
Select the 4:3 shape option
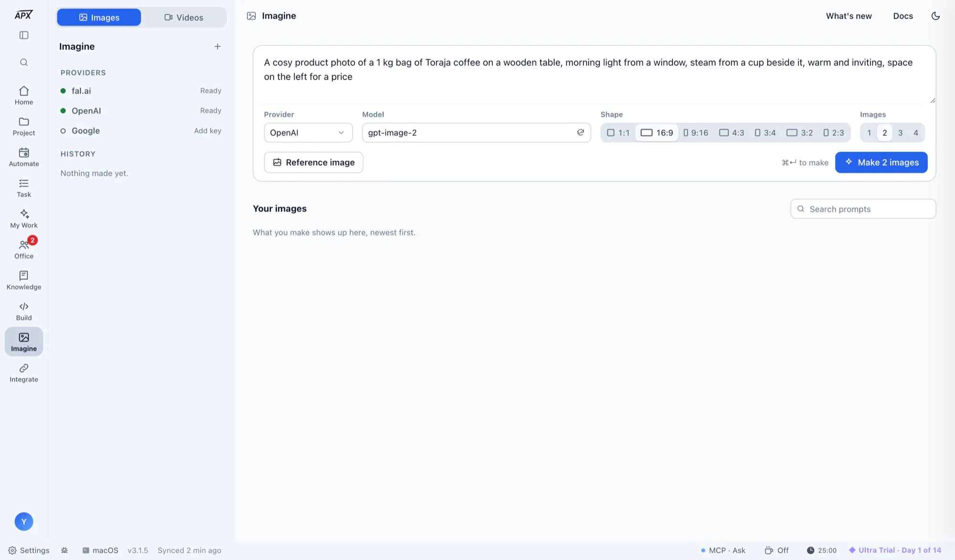pos(732,133)
